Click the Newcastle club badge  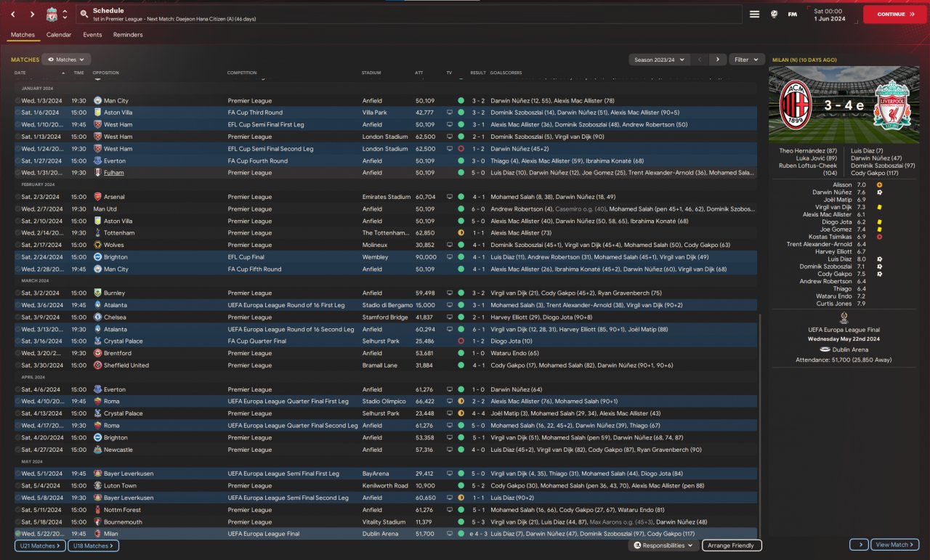pos(98,450)
